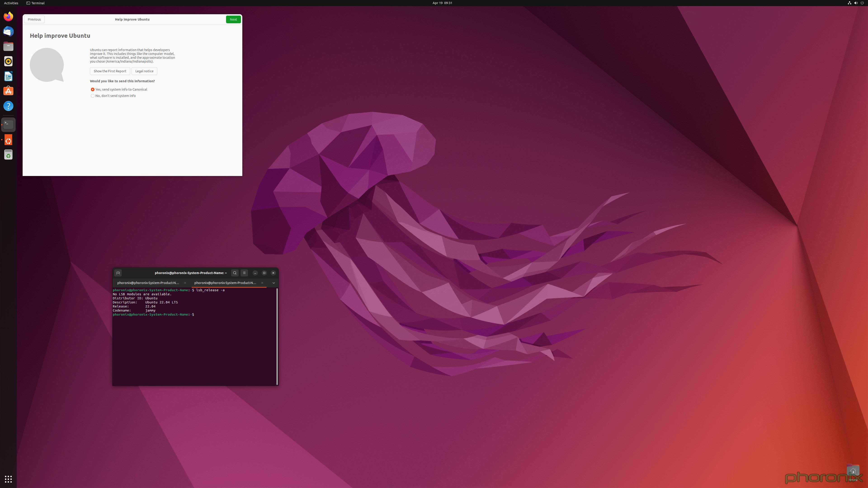Click the Terminal new tab icon
The image size is (868, 488).
[118, 273]
